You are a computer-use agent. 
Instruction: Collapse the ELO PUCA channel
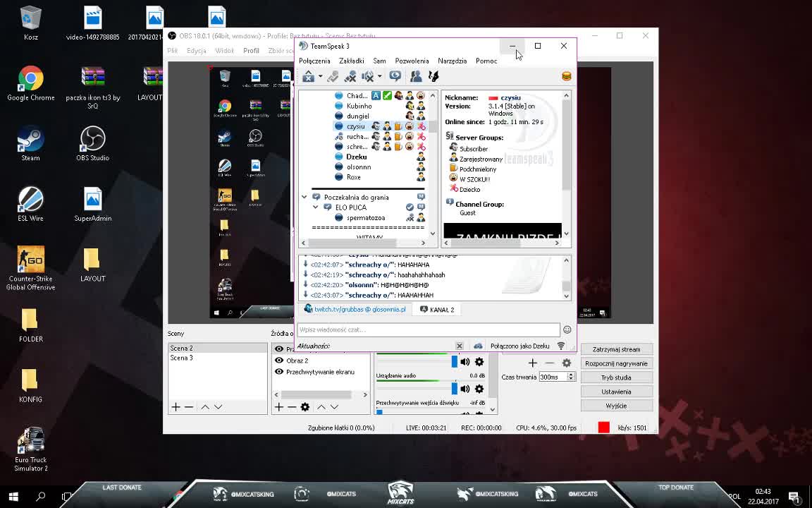(315, 207)
